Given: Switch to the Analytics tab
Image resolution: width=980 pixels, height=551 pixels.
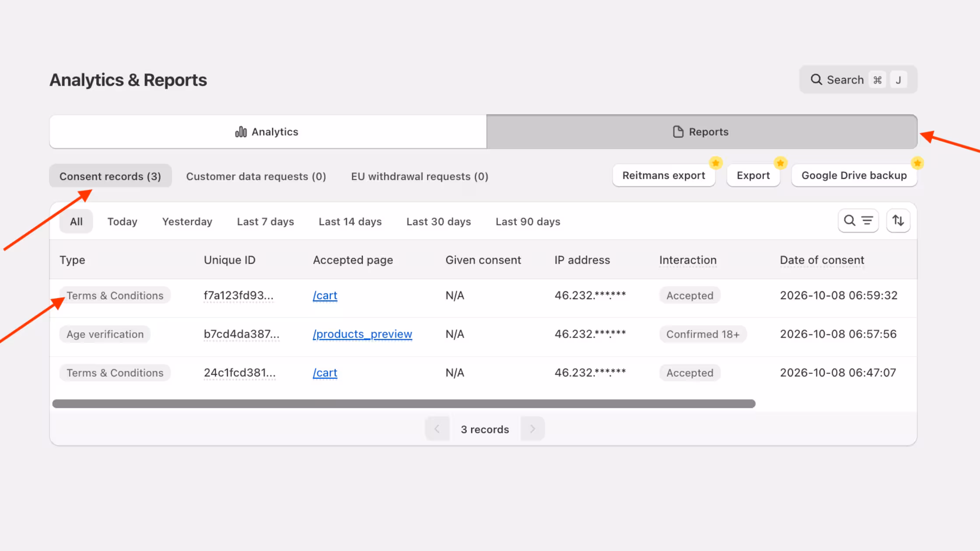Looking at the screenshot, I should (268, 132).
